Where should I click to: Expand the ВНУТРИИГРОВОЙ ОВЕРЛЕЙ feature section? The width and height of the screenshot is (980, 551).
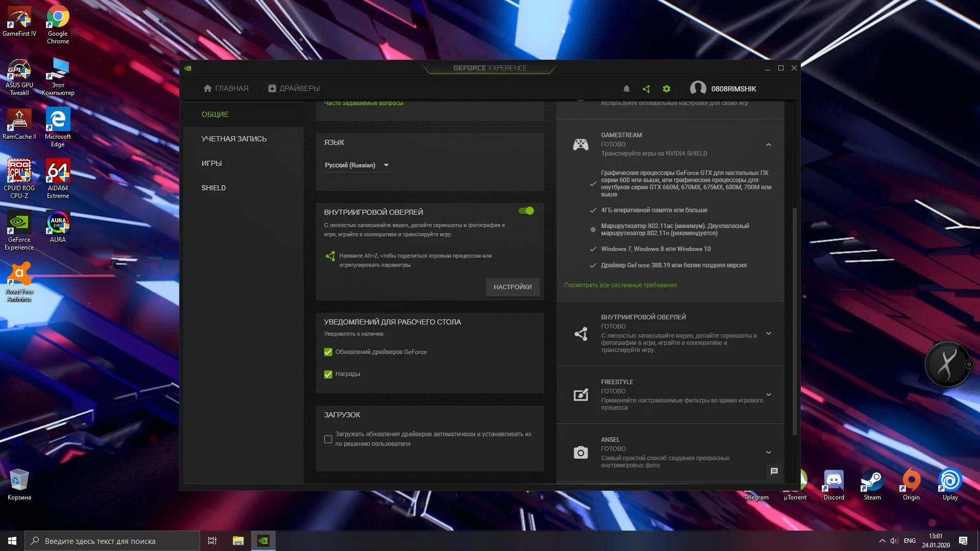point(768,334)
